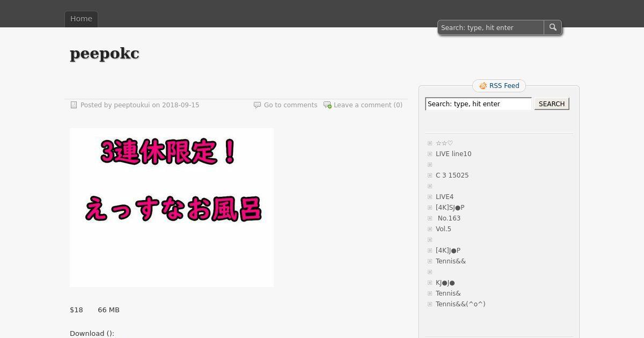Click the RSS Feed orange icon
The image size is (644, 338).
click(483, 86)
